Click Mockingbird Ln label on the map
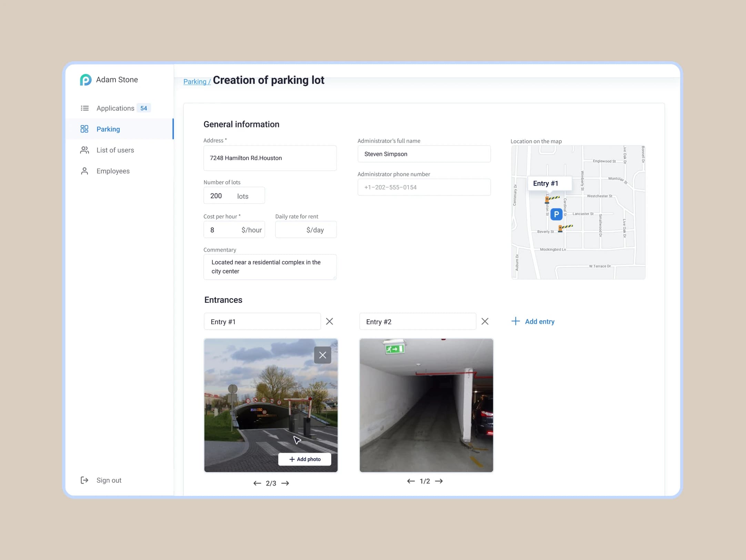 click(x=553, y=249)
